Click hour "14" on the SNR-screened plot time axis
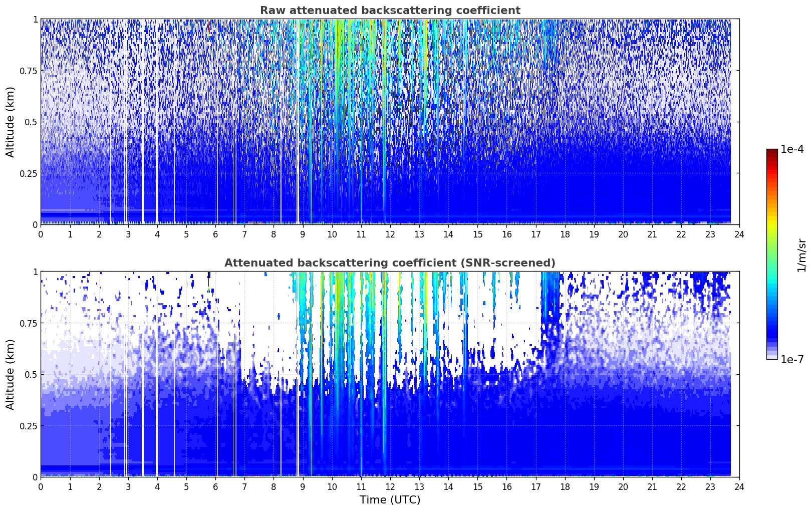This screenshot has height=511, width=812. coord(448,486)
